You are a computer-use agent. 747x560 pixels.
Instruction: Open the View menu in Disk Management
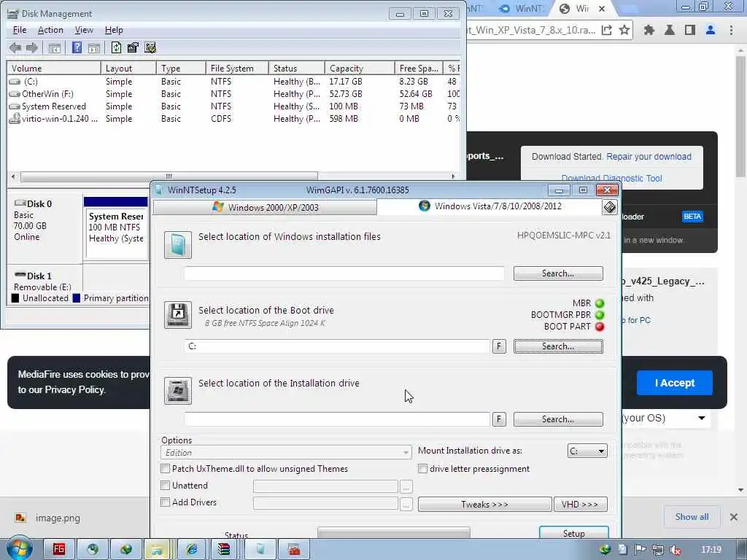(84, 30)
